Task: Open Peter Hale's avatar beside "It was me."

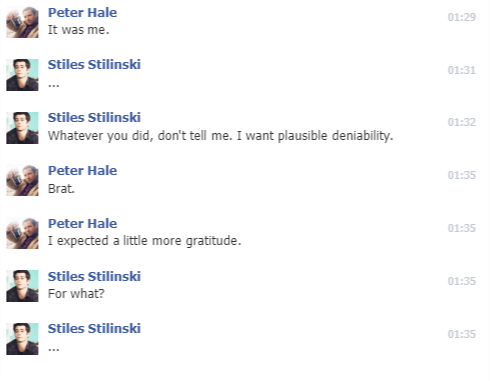Action: point(22,22)
